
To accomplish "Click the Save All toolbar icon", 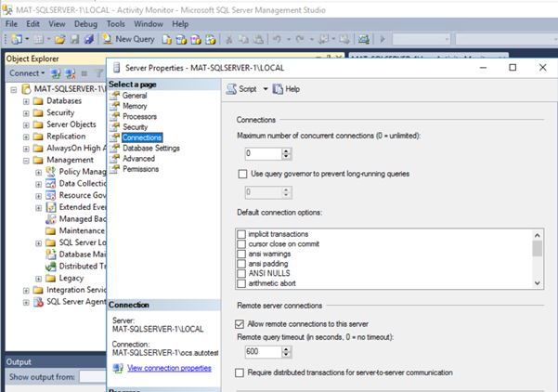I will [88, 39].
